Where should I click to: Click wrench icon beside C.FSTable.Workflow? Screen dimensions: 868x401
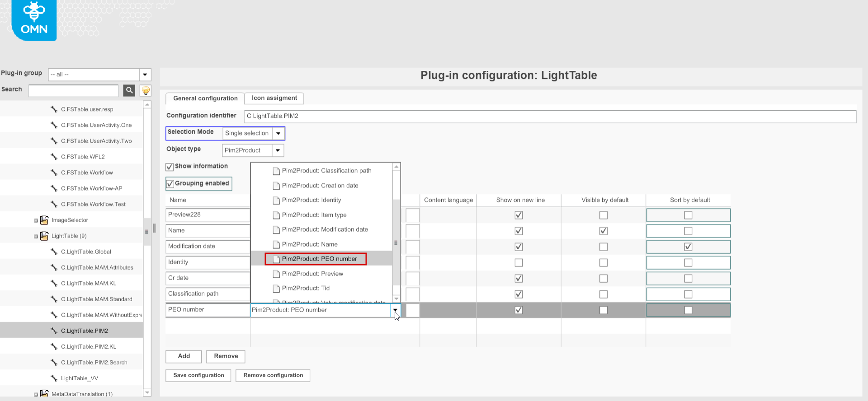click(x=54, y=173)
